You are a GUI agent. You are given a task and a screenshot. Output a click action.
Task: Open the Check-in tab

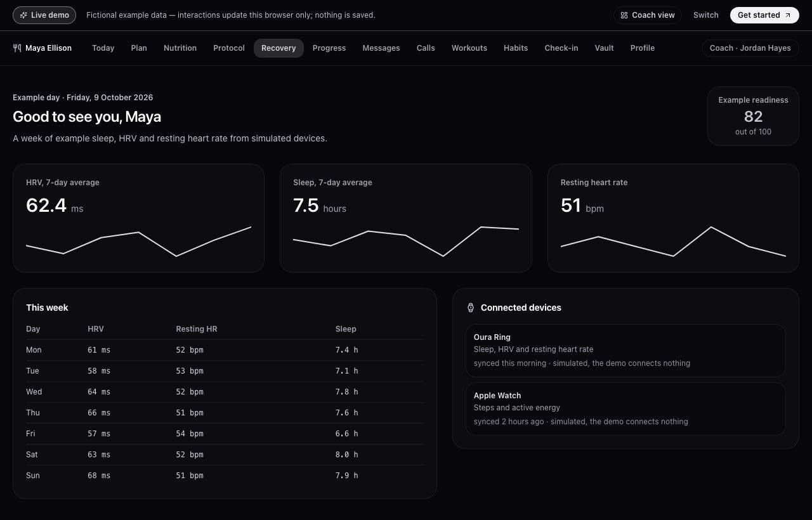pyautogui.click(x=561, y=48)
